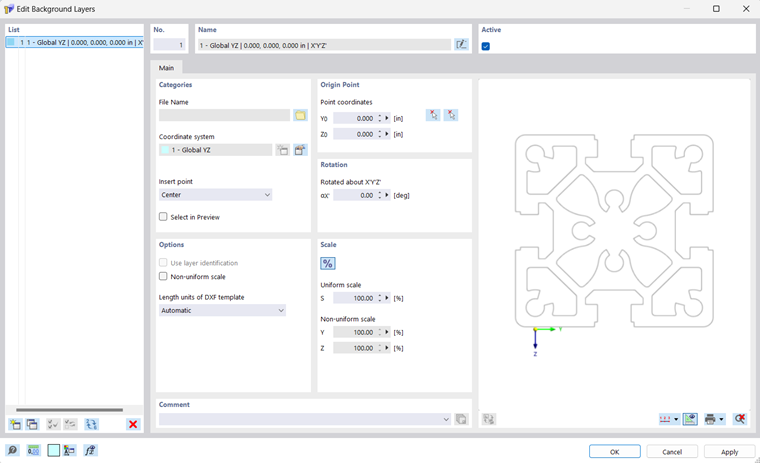Click the percent scale toggle icon
Screen dimensions: 760x463
click(328, 263)
